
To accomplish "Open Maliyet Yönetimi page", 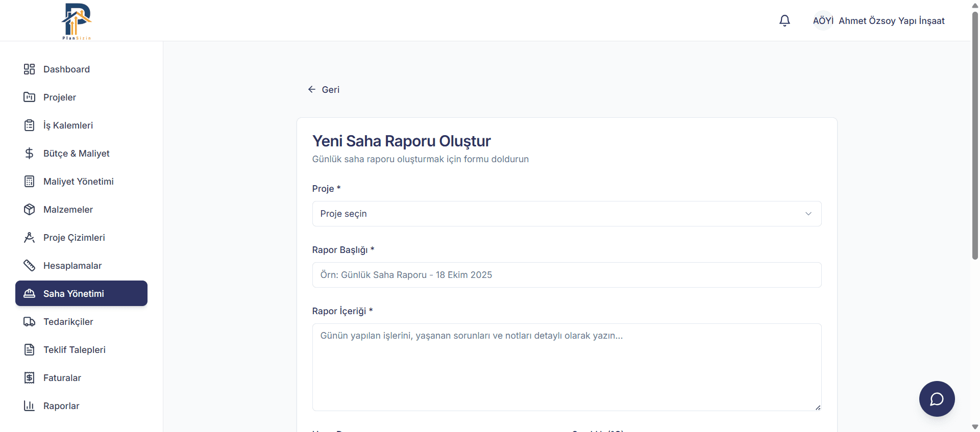I will [81, 182].
